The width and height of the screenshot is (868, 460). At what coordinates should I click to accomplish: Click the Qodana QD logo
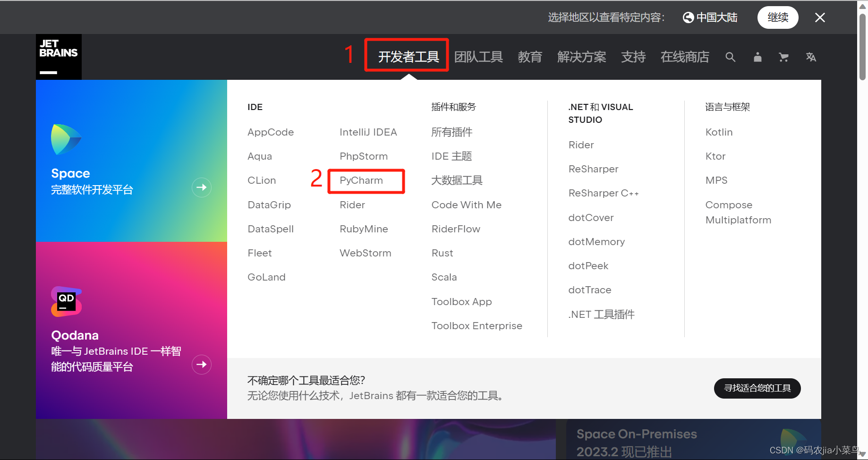pos(66,301)
